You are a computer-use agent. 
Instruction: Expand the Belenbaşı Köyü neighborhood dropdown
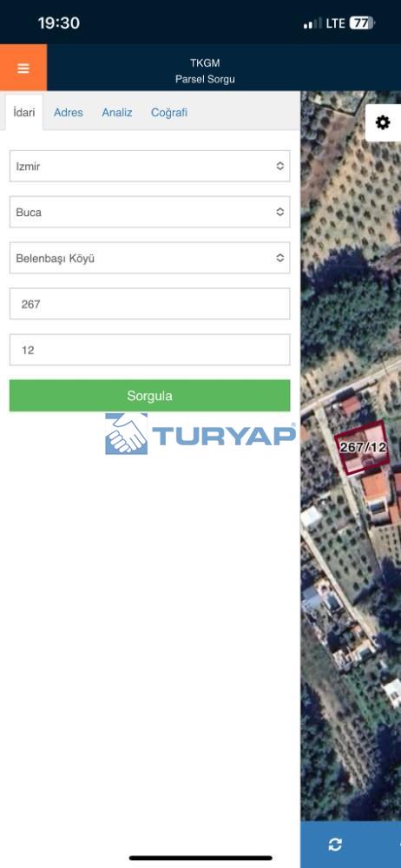149,258
